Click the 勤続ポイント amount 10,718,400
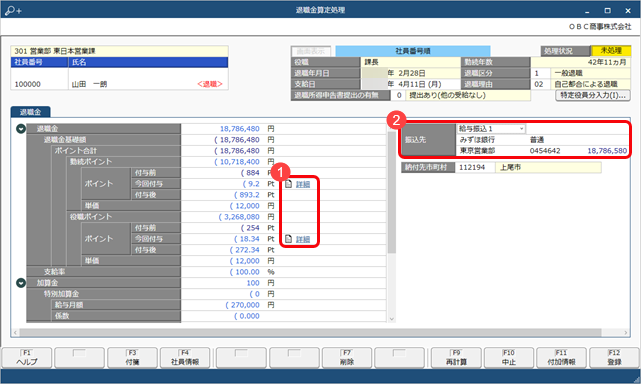641x384 pixels. click(x=237, y=162)
